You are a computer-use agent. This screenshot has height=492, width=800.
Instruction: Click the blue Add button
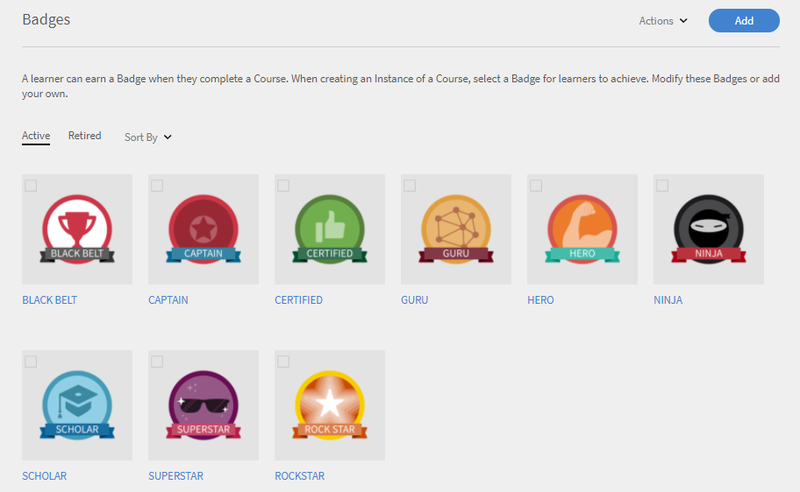[744, 21]
